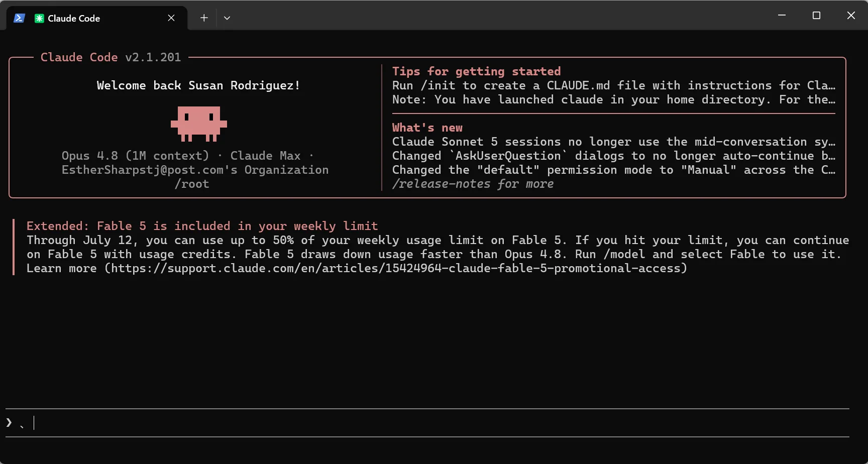Expand the new tab profile dropdown
The image size is (868, 464).
tap(227, 18)
